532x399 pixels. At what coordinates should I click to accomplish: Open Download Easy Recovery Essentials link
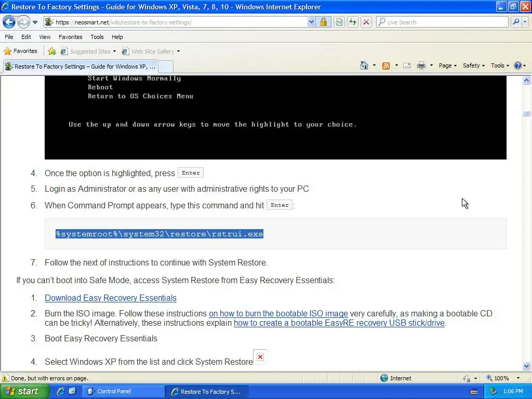pyautogui.click(x=111, y=298)
